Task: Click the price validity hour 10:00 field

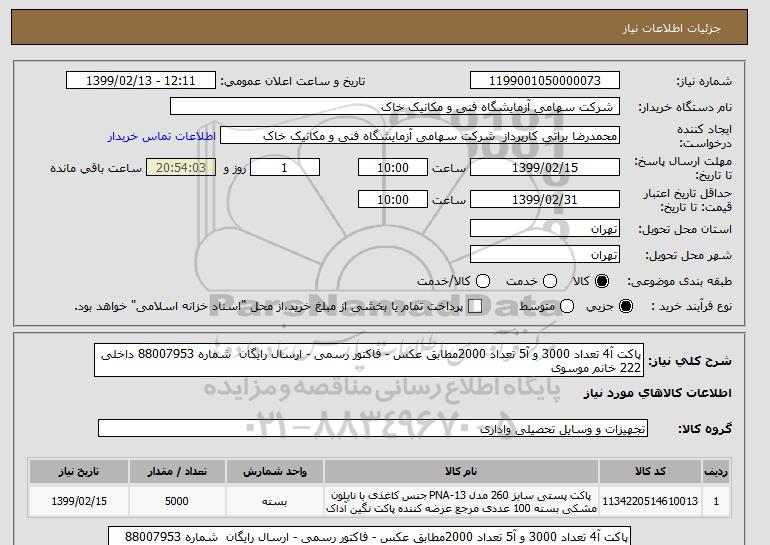Action: click(393, 199)
